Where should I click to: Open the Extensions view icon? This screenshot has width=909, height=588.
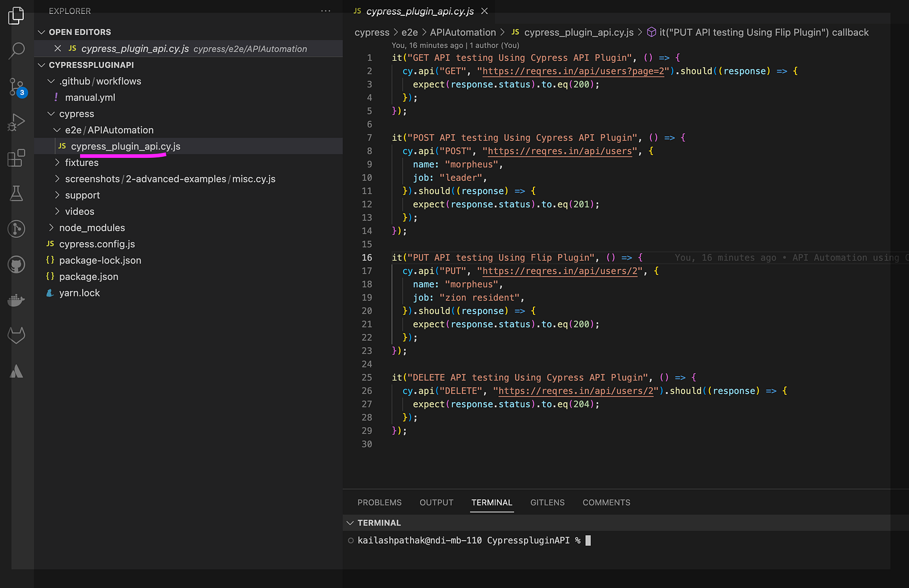(16, 157)
